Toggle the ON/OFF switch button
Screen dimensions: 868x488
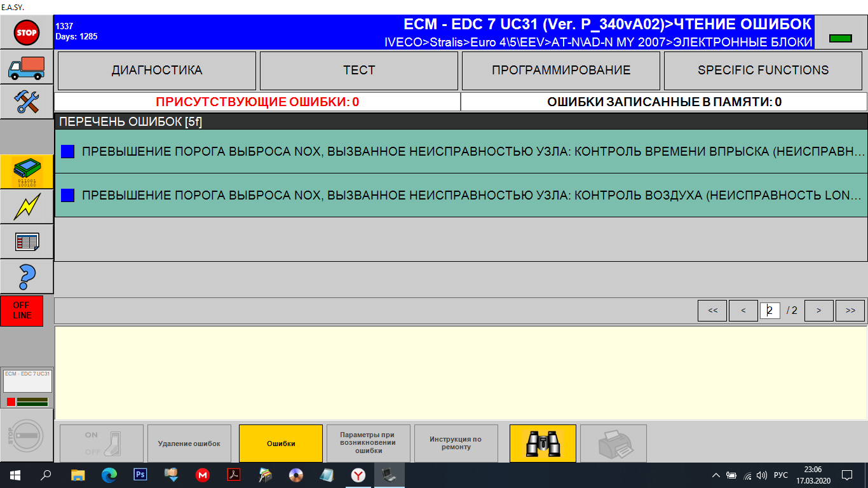pyautogui.click(x=102, y=444)
